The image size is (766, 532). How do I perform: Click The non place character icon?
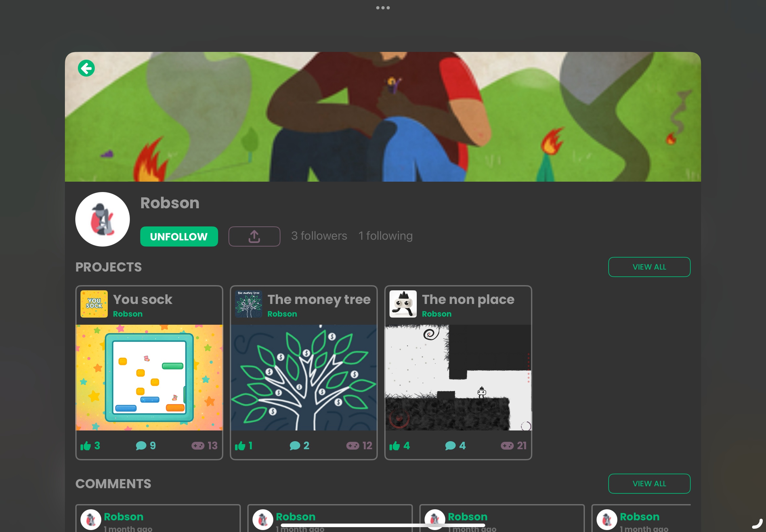coord(403,304)
